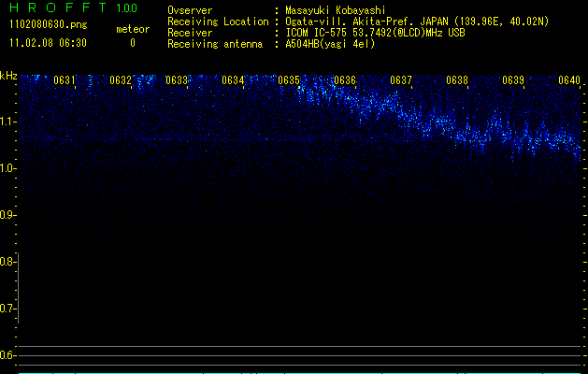Screen dimensions: 588x374
Task: Click the 0640 time marker
Action: pyautogui.click(x=569, y=79)
